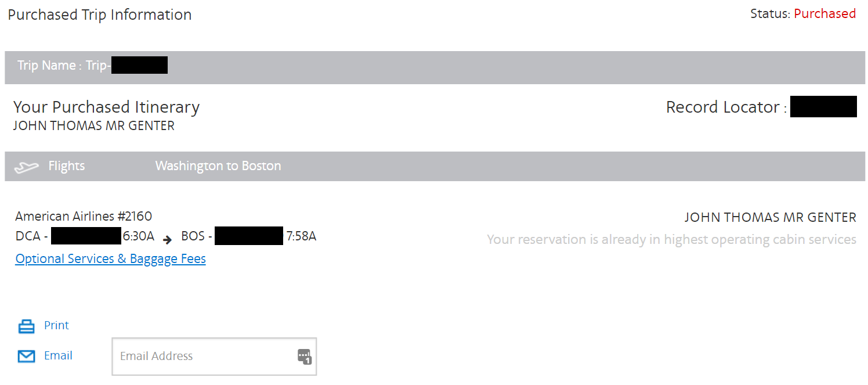Image resolution: width=868 pixels, height=385 pixels.
Task: Click the highest operating cabin services notice
Action: click(x=671, y=239)
